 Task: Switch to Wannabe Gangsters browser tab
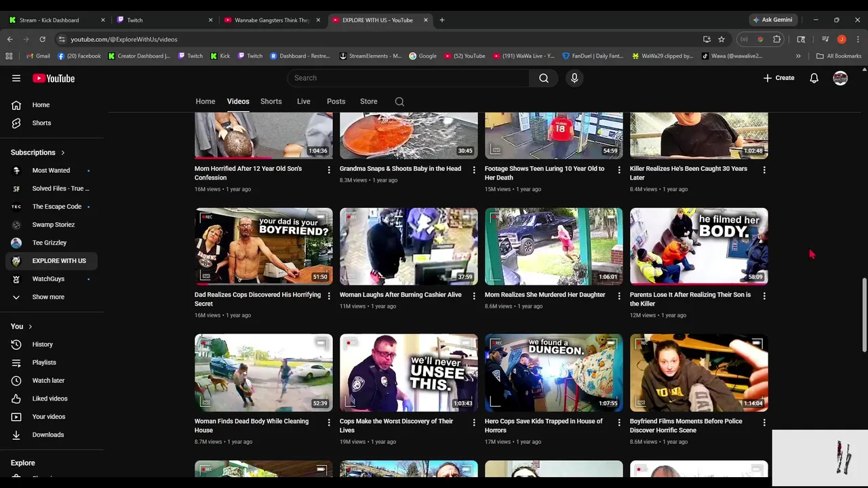pos(271,20)
